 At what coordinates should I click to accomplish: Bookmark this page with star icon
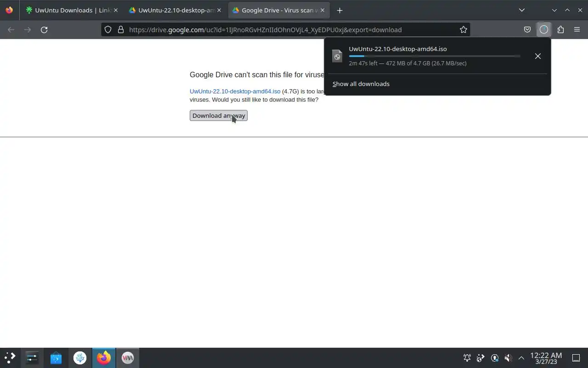(x=463, y=29)
